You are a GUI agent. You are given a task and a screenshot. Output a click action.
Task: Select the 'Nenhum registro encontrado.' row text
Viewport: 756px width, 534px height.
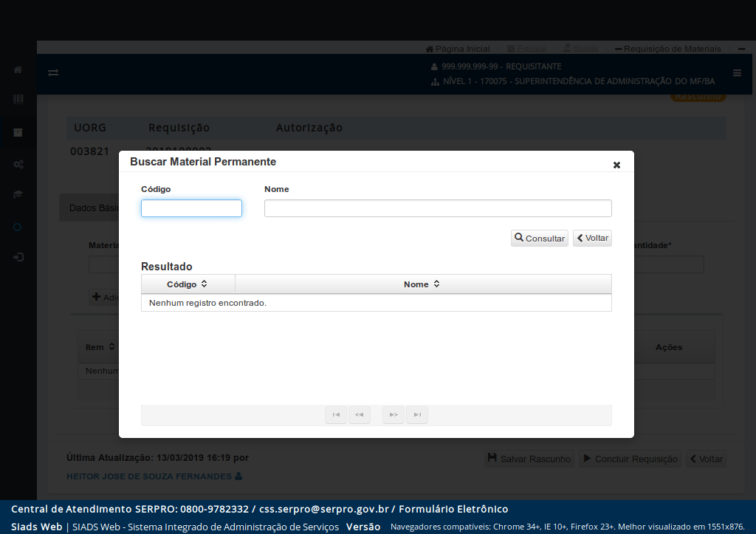pyautogui.click(x=207, y=303)
